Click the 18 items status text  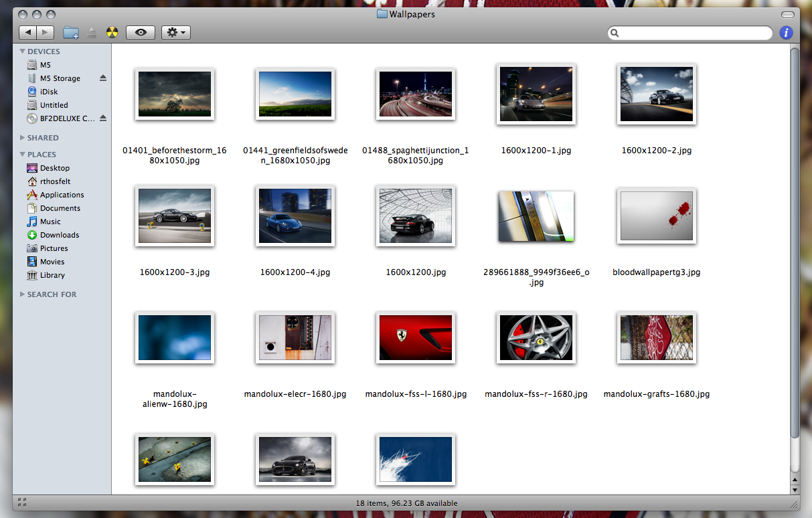pyautogui.click(x=406, y=503)
